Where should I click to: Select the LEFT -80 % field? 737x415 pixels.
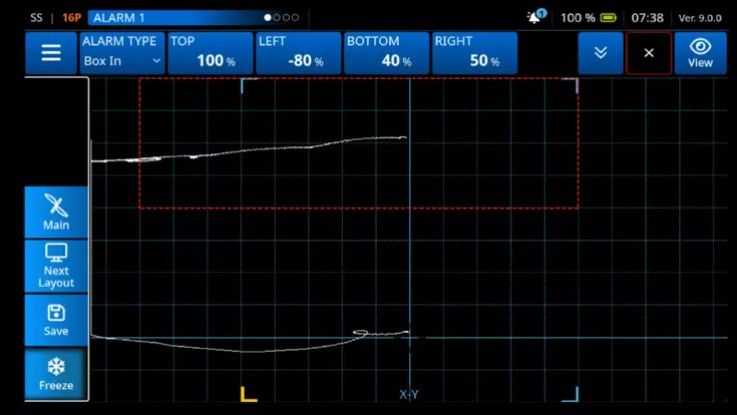tap(298, 53)
